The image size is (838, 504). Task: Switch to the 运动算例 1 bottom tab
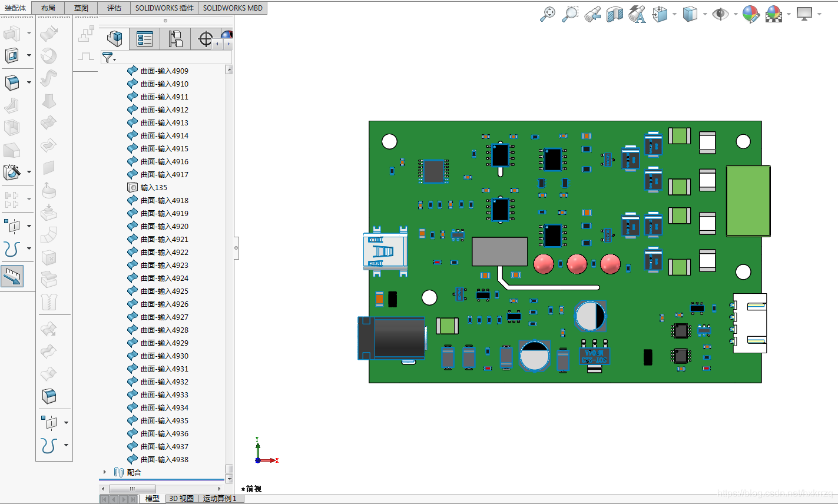(220, 499)
